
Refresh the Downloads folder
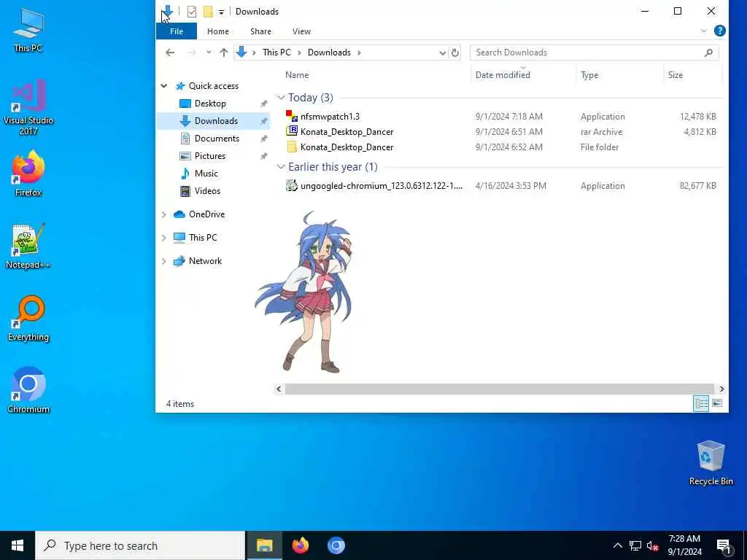pyautogui.click(x=455, y=52)
